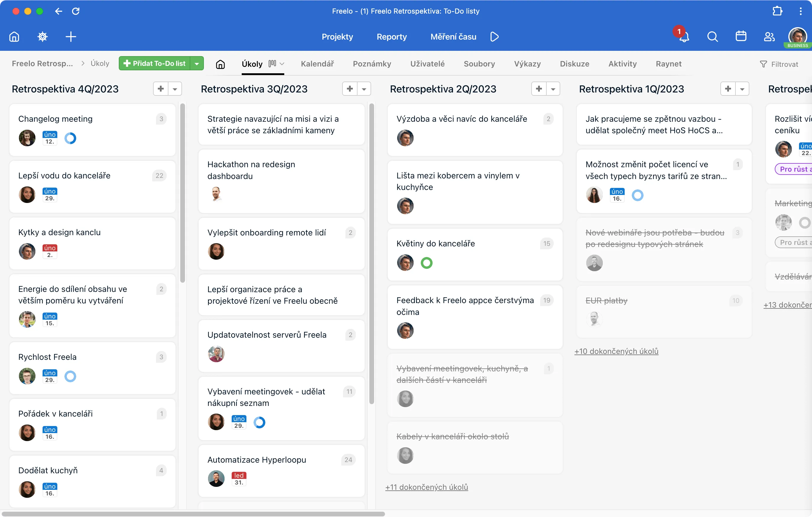Switch to the Soubory tab
Image resolution: width=812 pixels, height=517 pixels.
[x=479, y=64]
